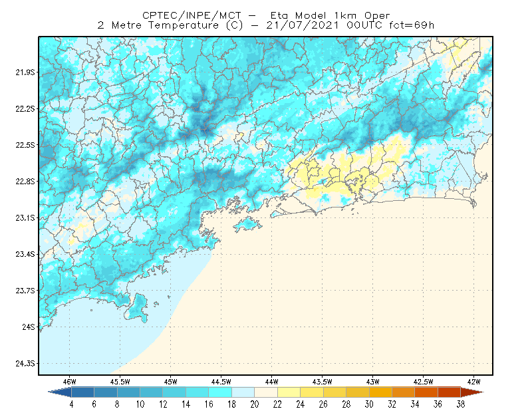Select the dark red 36–38 swatch
Screen dimensions: 532x411
pyautogui.click(x=450, y=392)
